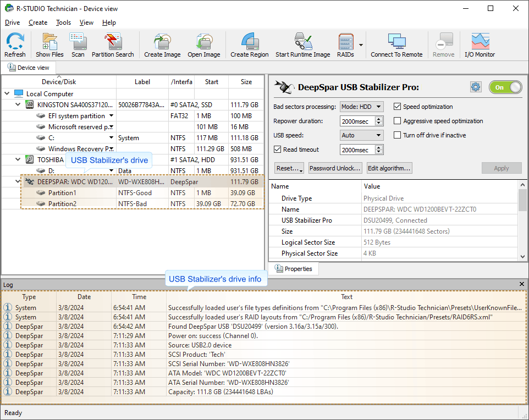Close the Log panel

[522, 284]
